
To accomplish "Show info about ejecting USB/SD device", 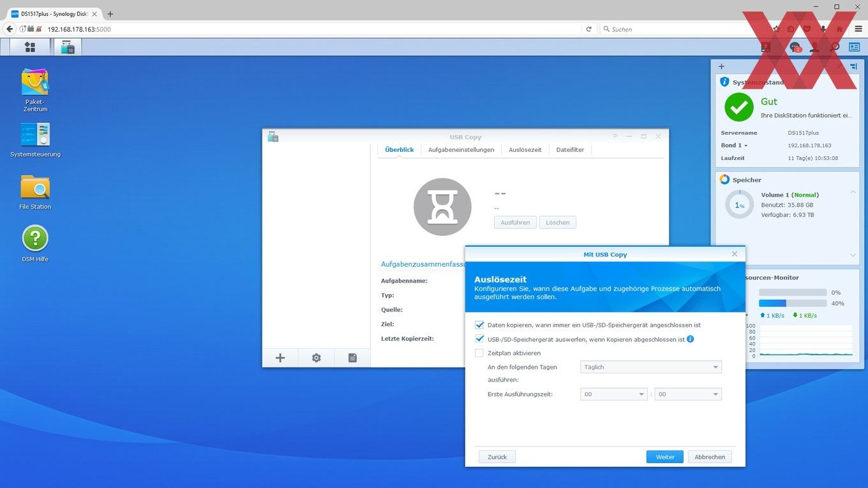I will (691, 339).
